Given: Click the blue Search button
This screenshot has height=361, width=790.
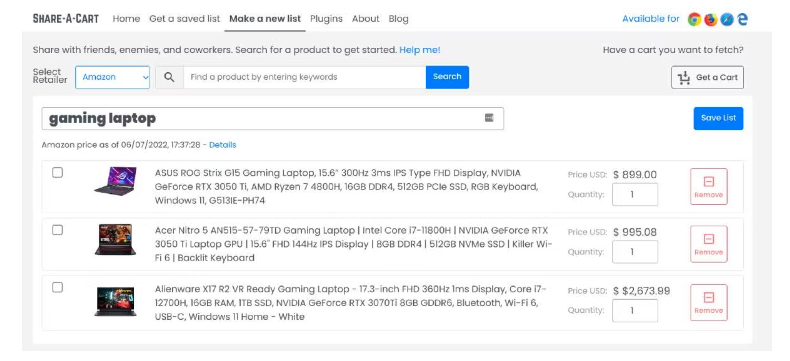Looking at the screenshot, I should click(447, 77).
